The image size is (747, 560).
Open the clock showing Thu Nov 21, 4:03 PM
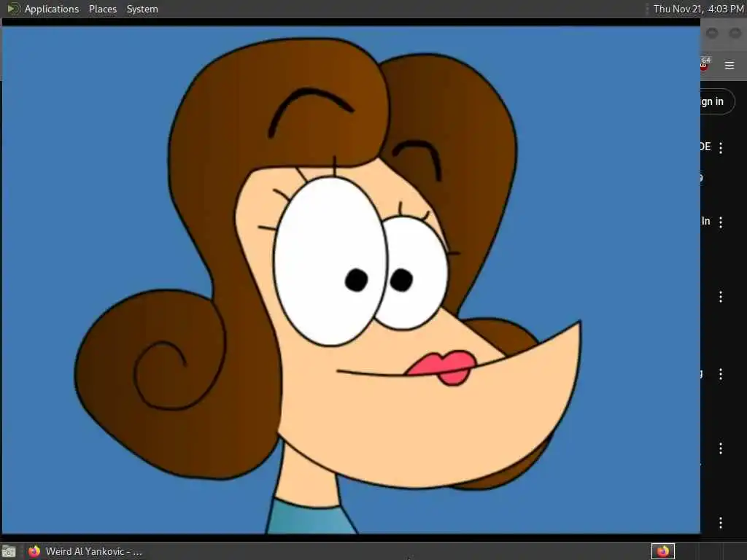click(698, 9)
